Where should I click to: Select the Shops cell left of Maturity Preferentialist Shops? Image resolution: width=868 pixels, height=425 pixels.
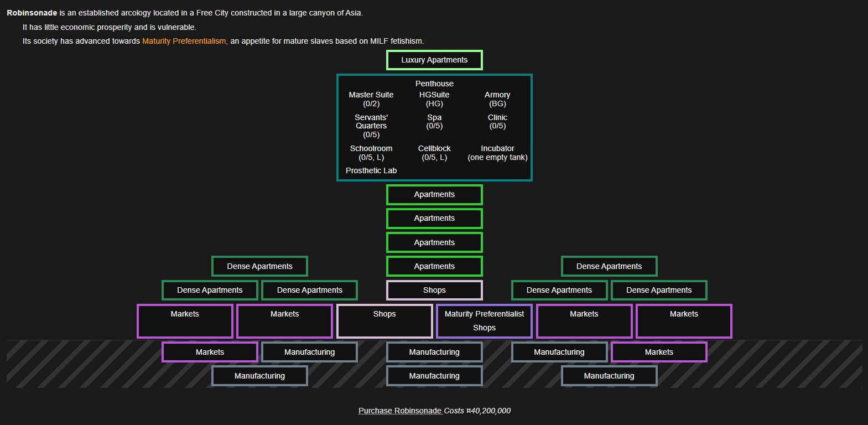(x=384, y=321)
